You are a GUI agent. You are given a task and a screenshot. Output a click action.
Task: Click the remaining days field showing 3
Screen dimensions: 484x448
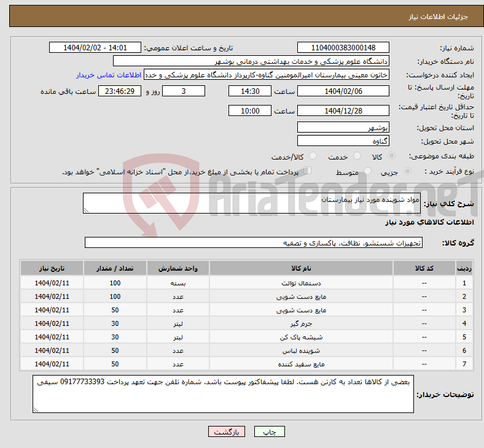tap(184, 91)
